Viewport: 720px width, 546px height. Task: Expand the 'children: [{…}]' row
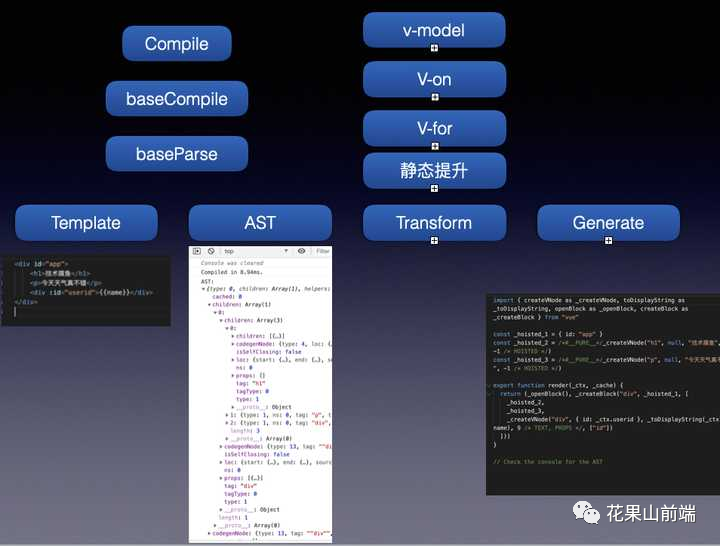pos(233,336)
